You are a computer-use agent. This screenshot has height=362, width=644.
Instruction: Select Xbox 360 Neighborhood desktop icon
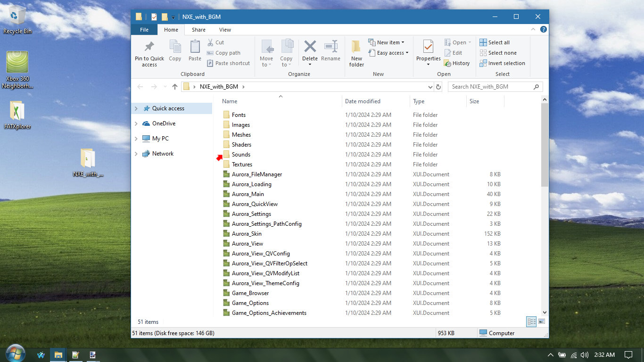(x=17, y=70)
